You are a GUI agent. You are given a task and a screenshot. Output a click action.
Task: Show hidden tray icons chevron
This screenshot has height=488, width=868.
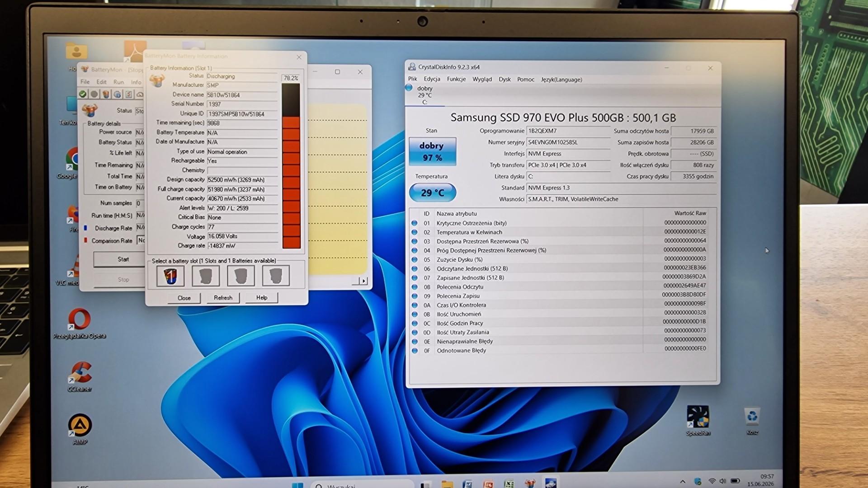point(683,482)
